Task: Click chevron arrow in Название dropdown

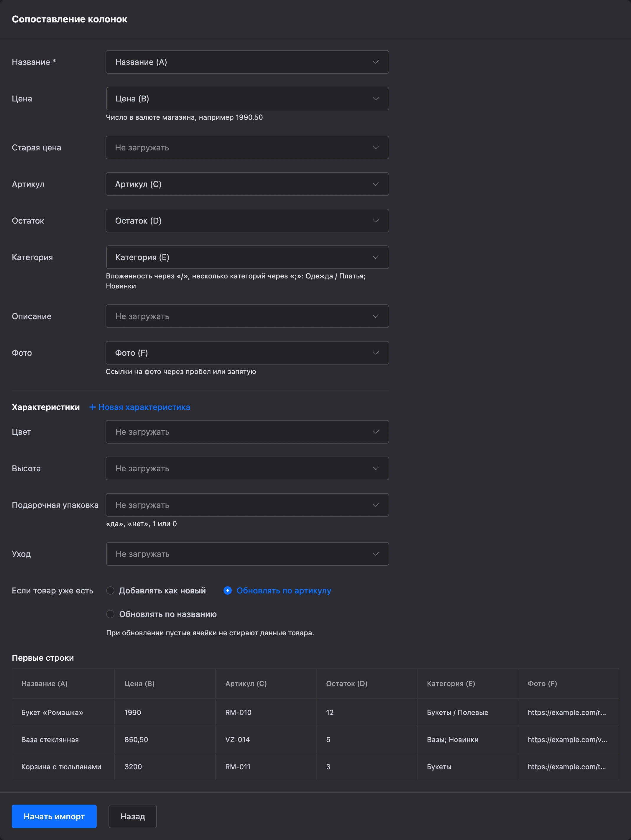Action: point(375,62)
